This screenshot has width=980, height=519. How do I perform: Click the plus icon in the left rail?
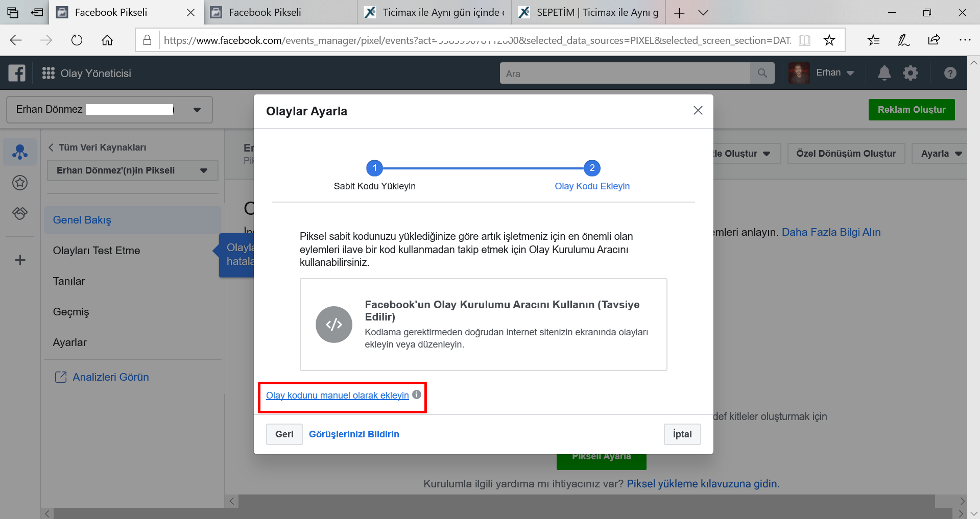point(20,260)
